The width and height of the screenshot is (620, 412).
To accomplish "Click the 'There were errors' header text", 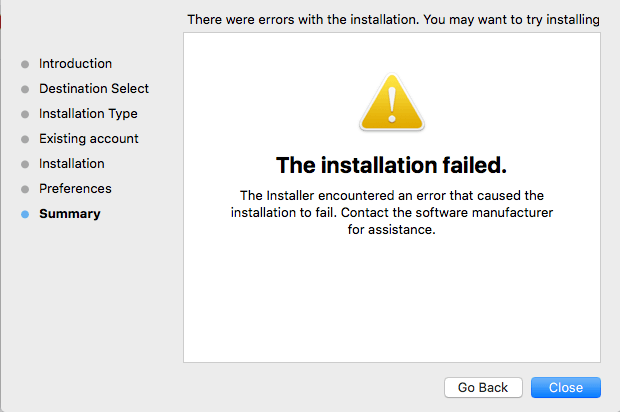I will click(x=393, y=19).
